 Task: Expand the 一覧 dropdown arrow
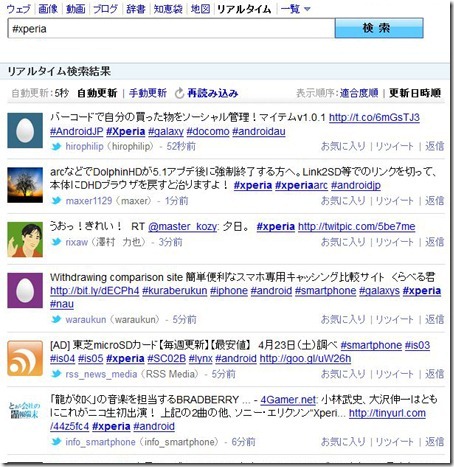307,9
